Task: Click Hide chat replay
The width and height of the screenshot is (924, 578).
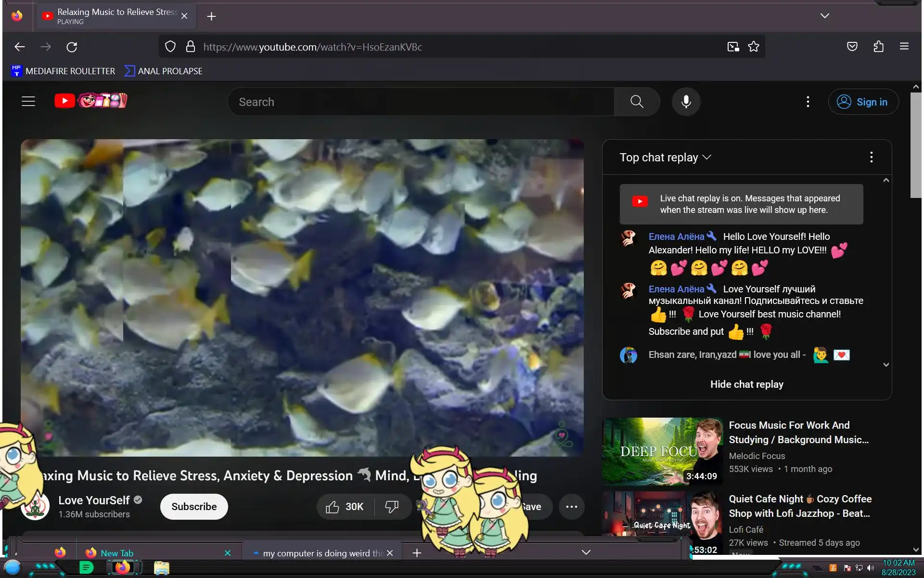Action: pyautogui.click(x=746, y=384)
